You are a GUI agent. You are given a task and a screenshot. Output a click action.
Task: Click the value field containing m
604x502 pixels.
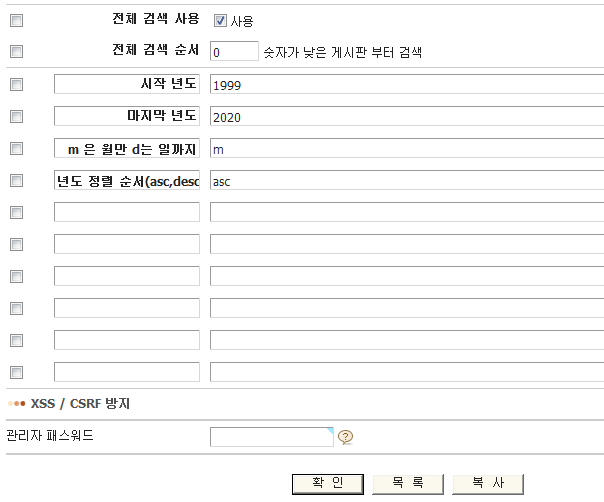point(406,149)
